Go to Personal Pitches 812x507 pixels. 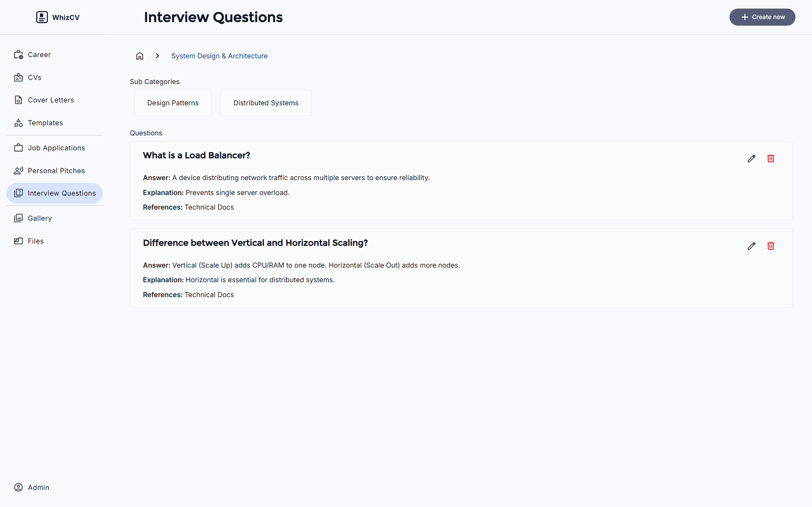point(54,171)
